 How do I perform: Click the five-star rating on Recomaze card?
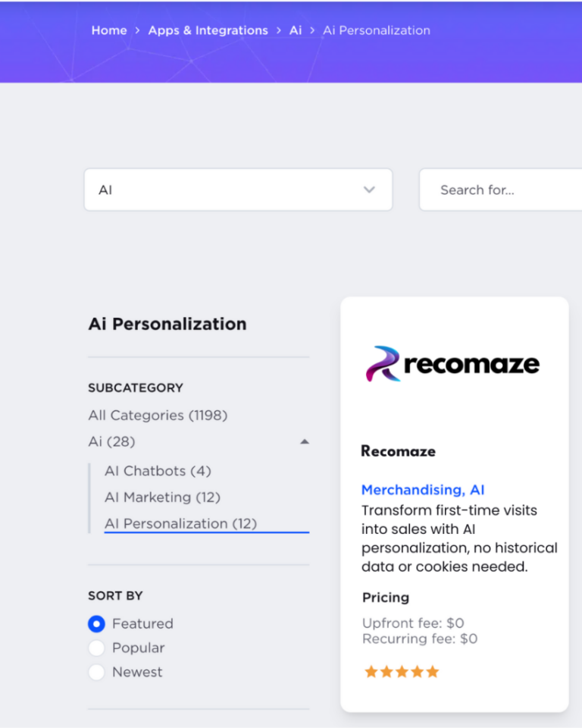pos(402,672)
